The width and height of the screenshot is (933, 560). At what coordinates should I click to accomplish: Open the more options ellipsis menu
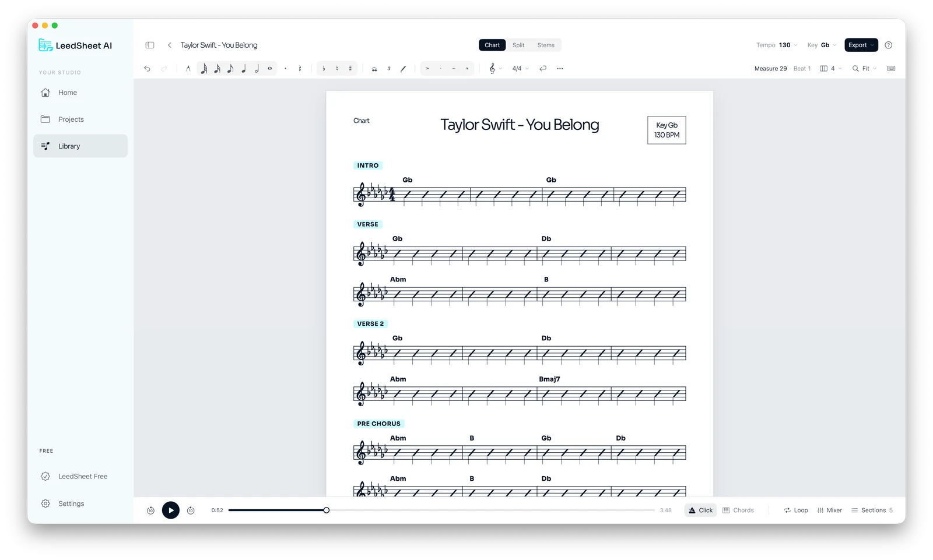(x=560, y=69)
